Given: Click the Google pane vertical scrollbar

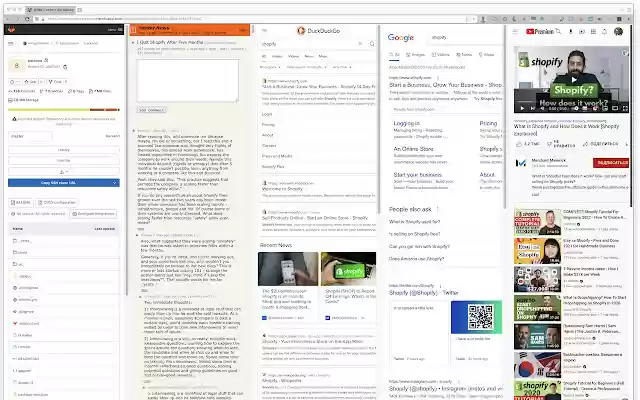Looking at the screenshot, I should 505,117.
